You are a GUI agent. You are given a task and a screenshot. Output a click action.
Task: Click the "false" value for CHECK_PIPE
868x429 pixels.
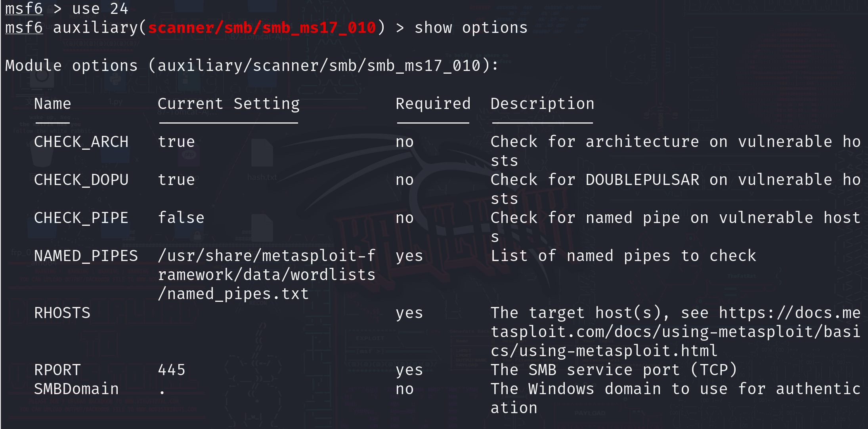pos(181,218)
